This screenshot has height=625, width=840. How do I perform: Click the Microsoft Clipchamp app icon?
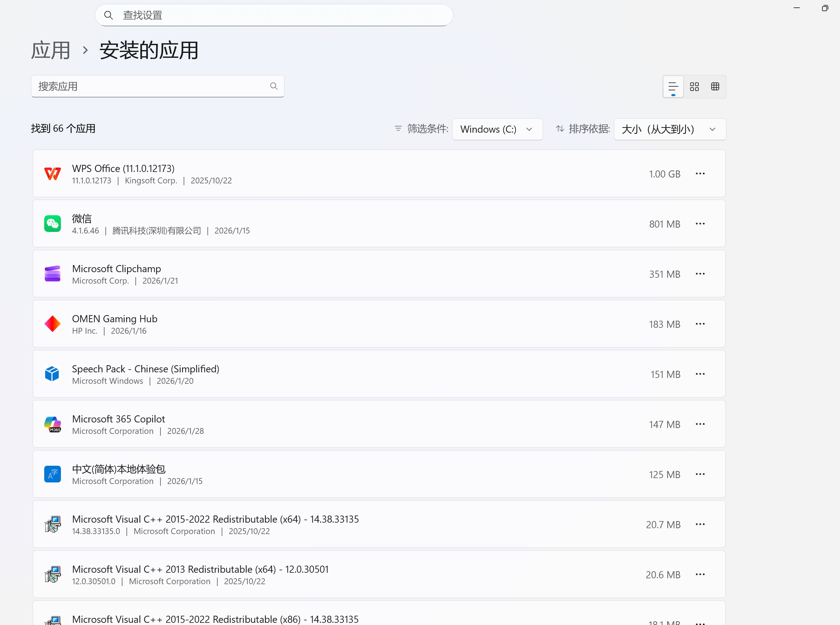point(53,273)
